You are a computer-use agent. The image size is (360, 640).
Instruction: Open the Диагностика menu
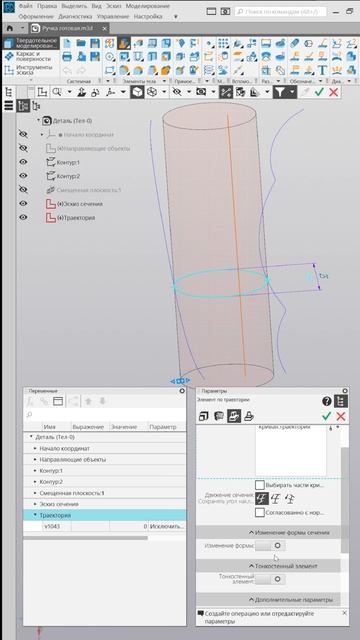76,17
